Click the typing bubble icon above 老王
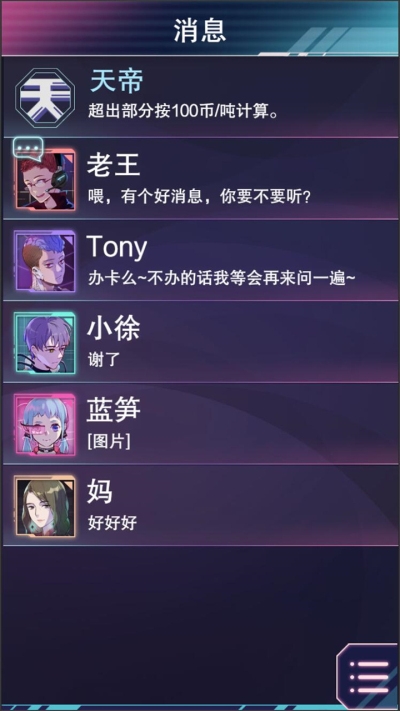The width and height of the screenshot is (400, 711). [28, 148]
